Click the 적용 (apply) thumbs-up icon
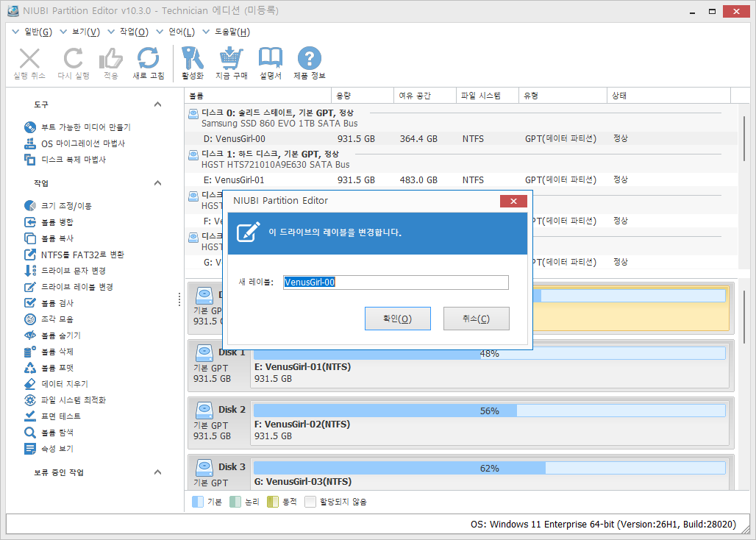756x540 pixels. [111, 58]
